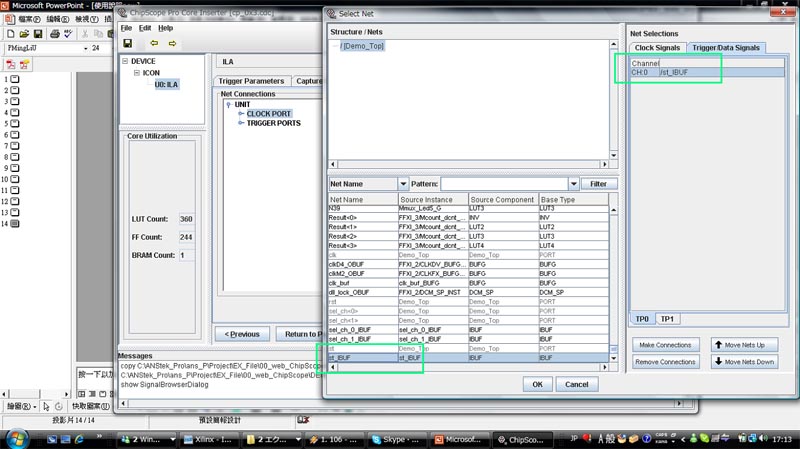Click volume speaker icon in system tray

[763, 438]
